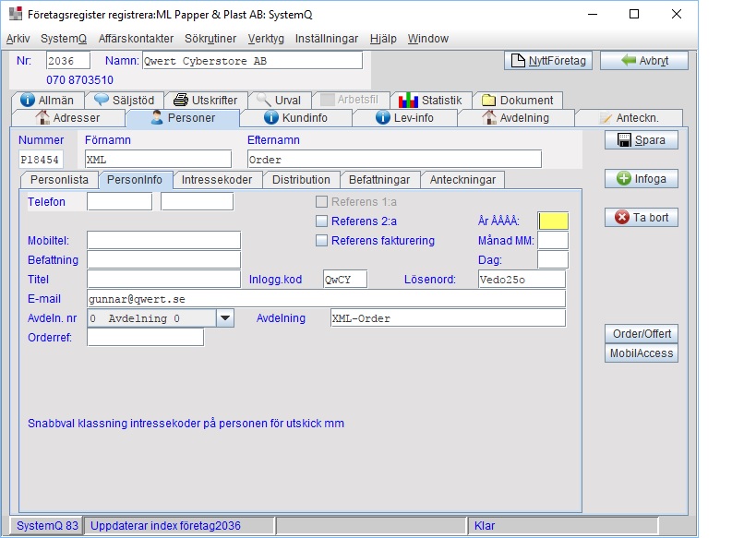
Task: Switch to the Personlista tab
Action: tap(60, 180)
